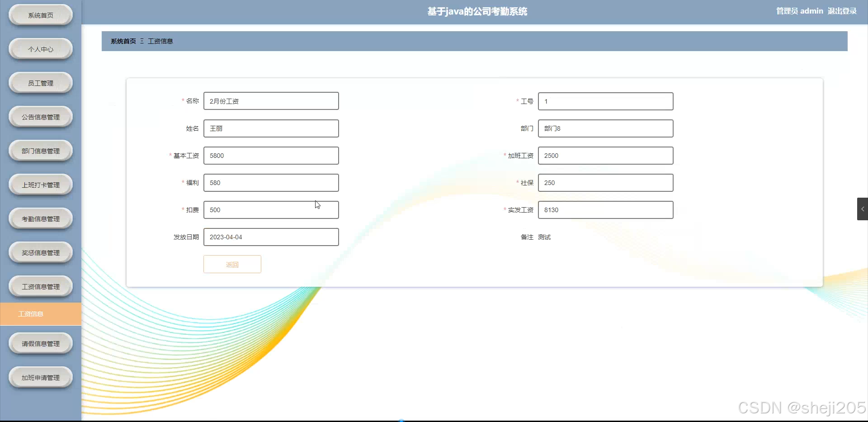Open 上班打卡管理
Viewport: 868px width, 422px height.
coord(40,185)
